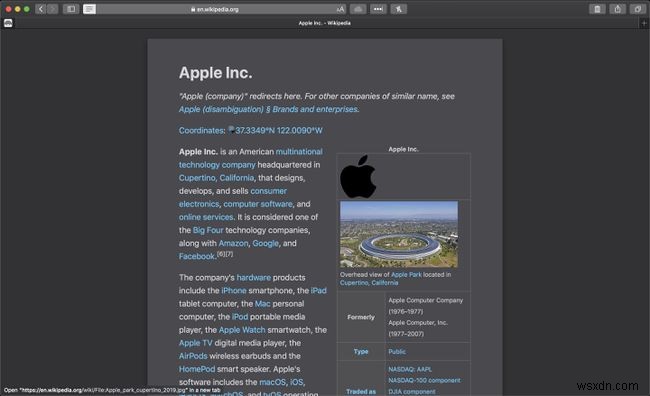
Task: Follow the Public link in infobox
Action: point(397,352)
